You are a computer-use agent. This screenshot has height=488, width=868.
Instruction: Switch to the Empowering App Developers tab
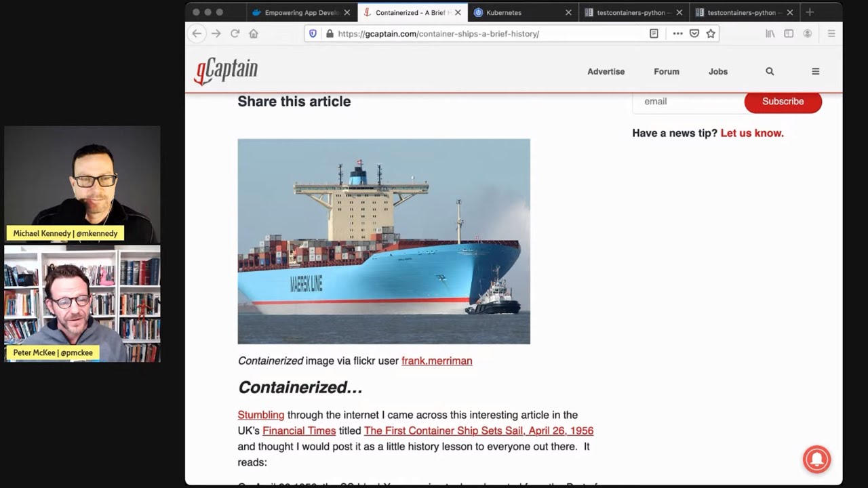[x=298, y=12]
